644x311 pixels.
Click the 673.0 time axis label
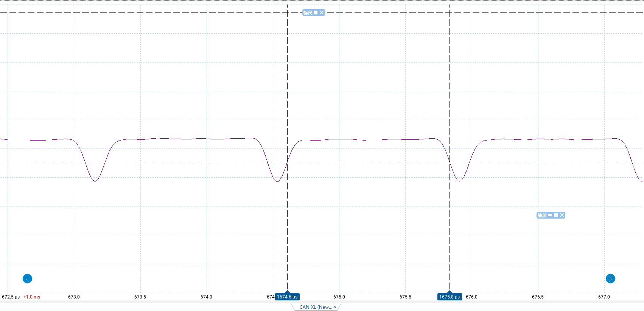click(x=74, y=297)
